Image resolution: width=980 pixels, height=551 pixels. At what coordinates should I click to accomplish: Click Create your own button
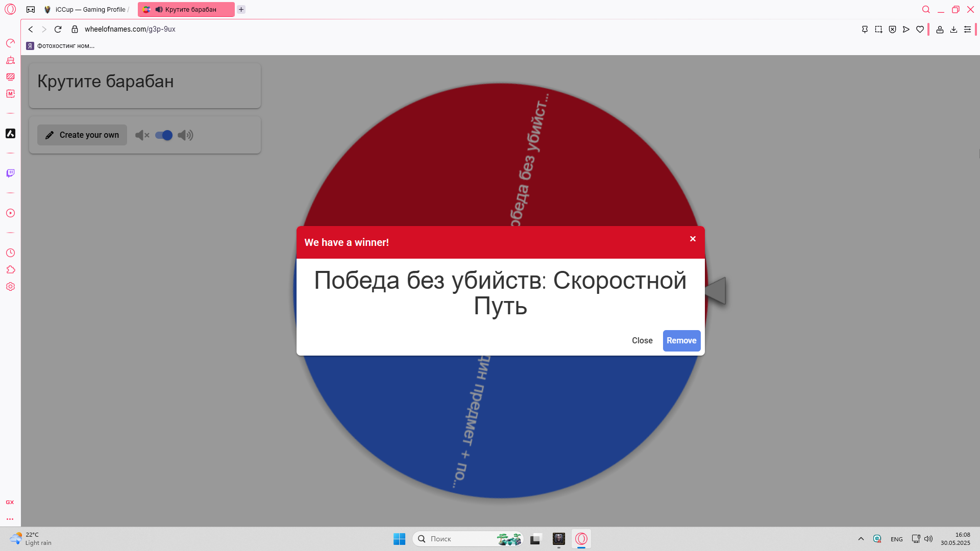point(82,135)
